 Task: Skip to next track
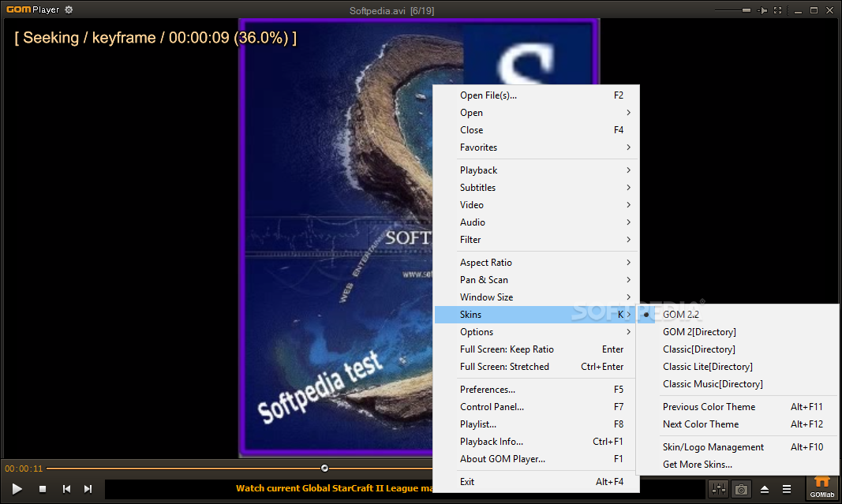point(88,489)
